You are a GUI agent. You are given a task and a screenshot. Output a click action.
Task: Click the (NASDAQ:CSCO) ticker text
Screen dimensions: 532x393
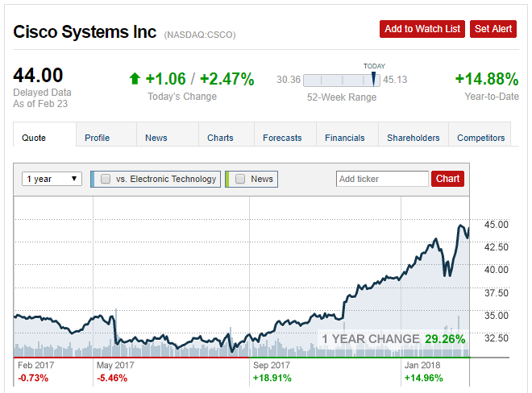pos(200,35)
